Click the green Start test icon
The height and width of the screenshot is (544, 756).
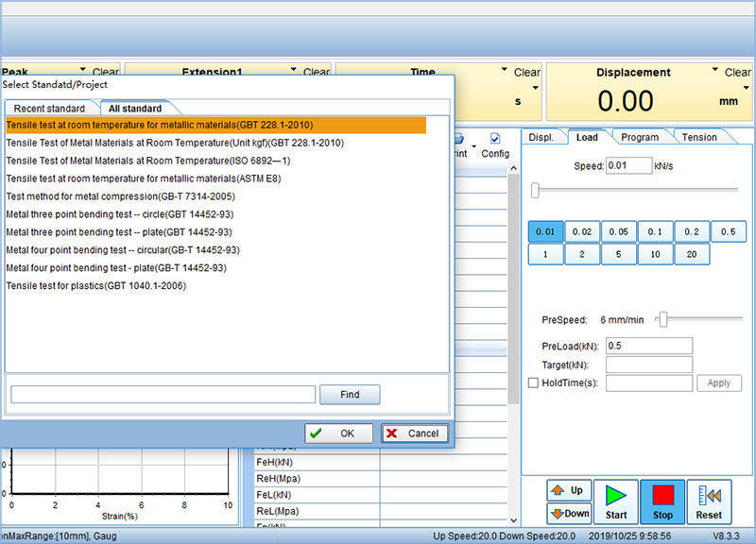click(616, 501)
